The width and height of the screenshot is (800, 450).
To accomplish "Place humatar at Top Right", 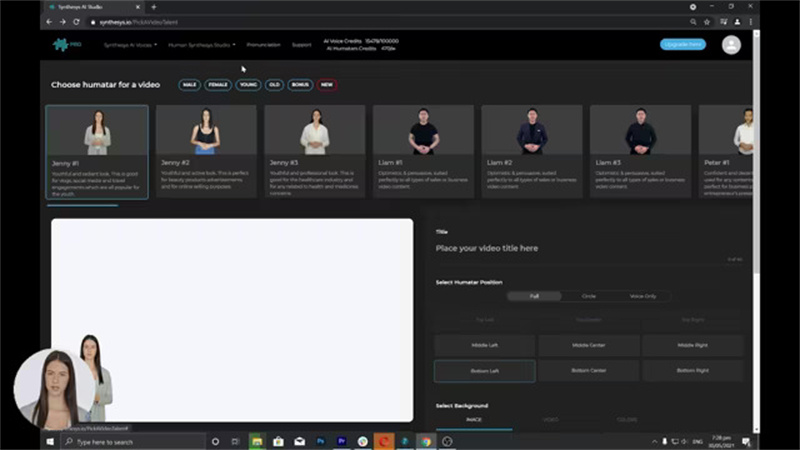I will pos(692,320).
